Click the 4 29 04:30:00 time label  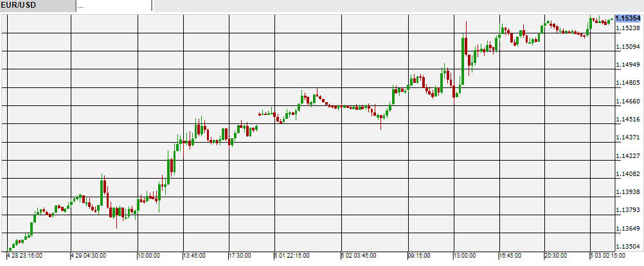[89, 256]
